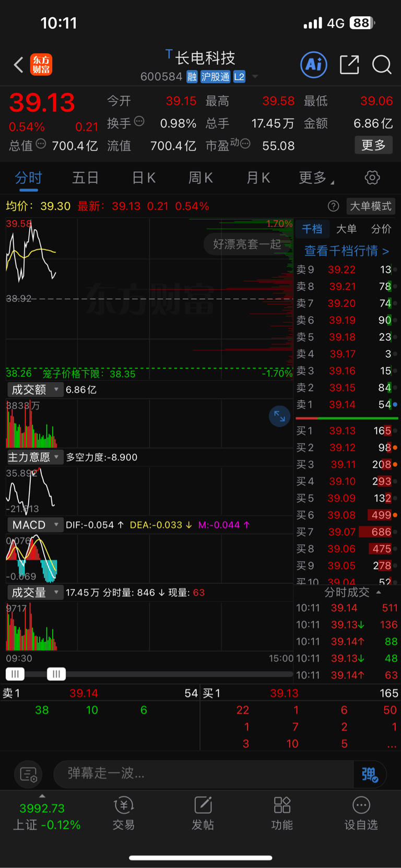Open chart settings gear icon
Viewport: 401px width, 868px height.
(372, 178)
